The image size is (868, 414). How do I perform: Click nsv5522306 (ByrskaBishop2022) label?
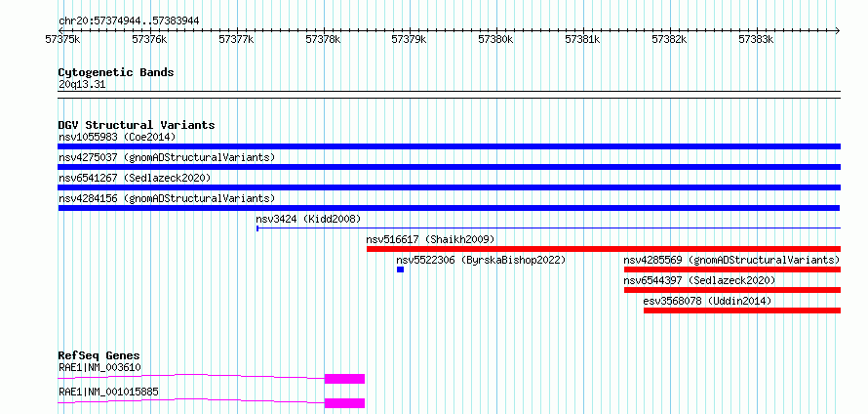coord(481,260)
